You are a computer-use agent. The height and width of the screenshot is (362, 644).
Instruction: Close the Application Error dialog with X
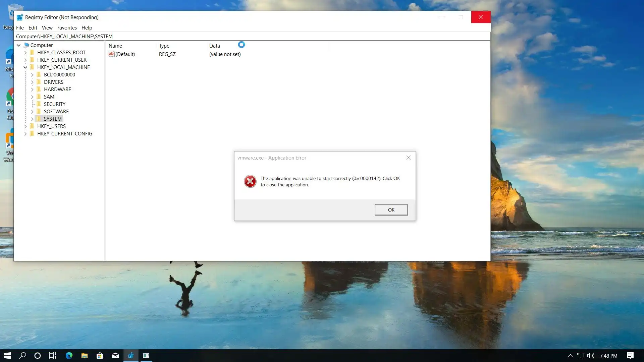[x=408, y=158]
